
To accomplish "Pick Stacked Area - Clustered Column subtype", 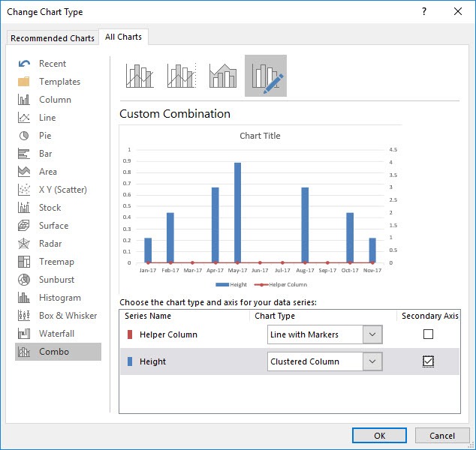I will pos(223,76).
